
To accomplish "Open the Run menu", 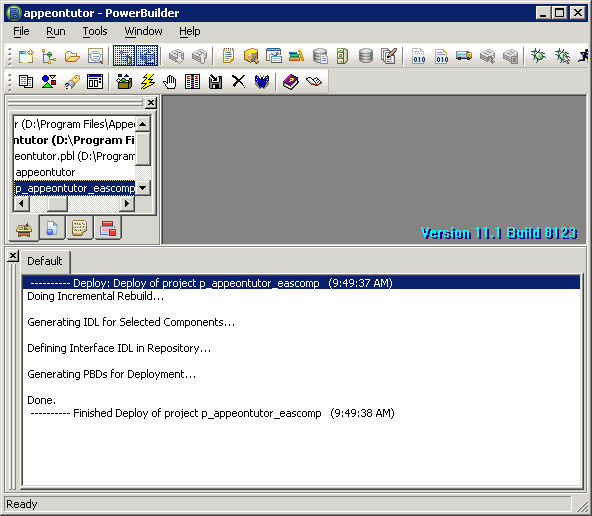I will click(x=56, y=31).
